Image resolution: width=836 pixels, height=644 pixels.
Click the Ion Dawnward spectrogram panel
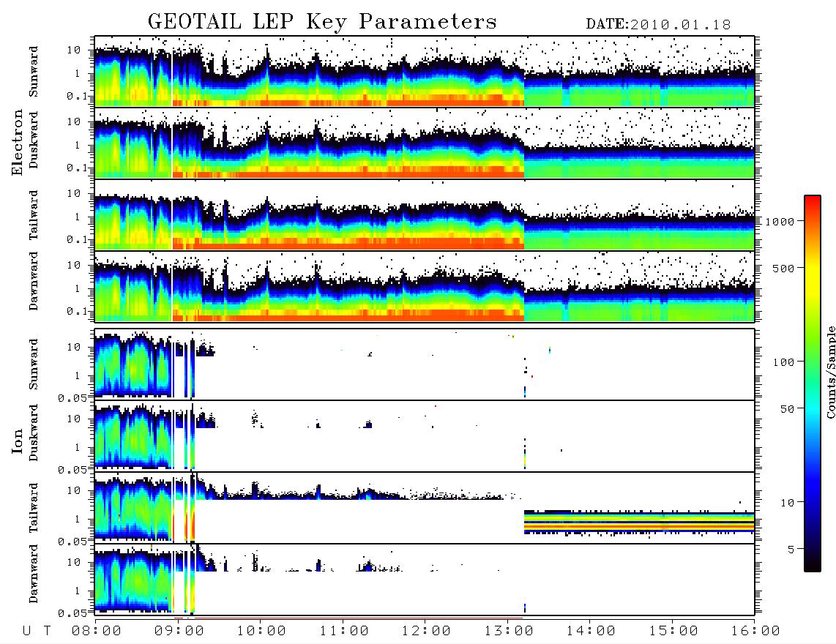click(x=425, y=579)
